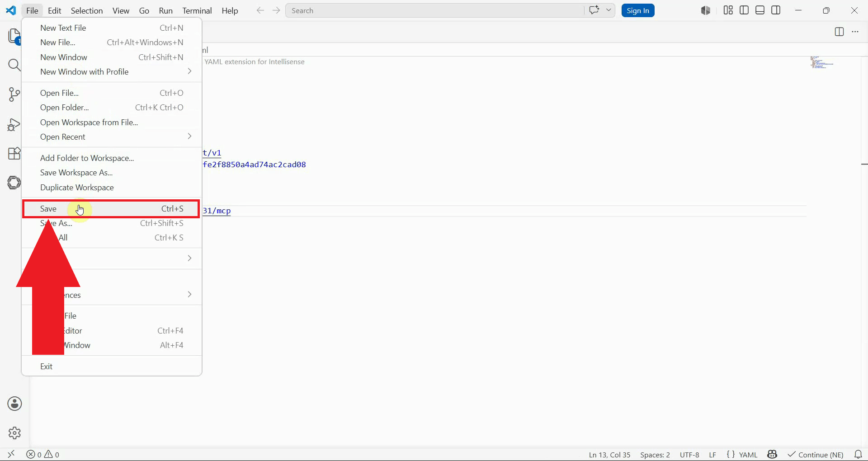Toggle the bottom panel
868x461 pixels.
tap(760, 10)
